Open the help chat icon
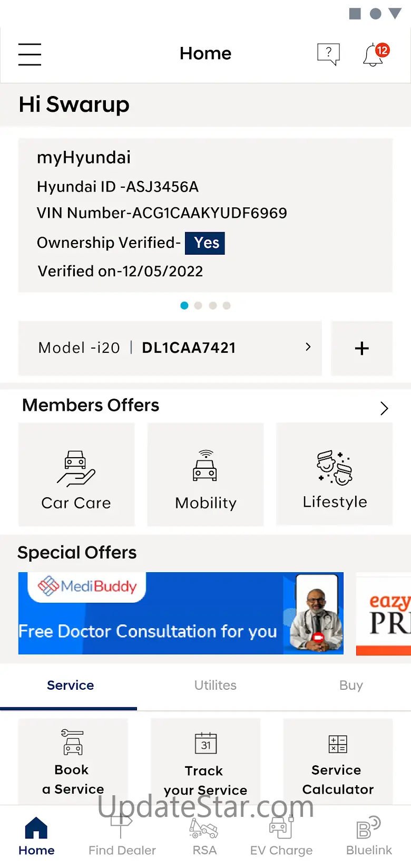 pos(328,54)
